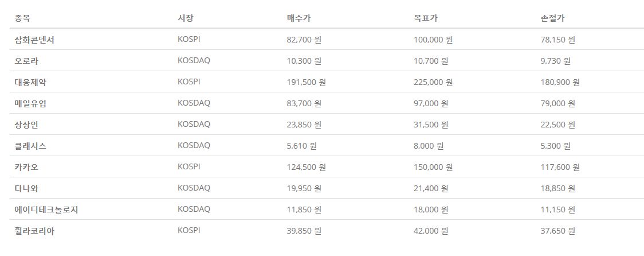Click the 시장 column header
The image size is (644, 256).
[185, 18]
